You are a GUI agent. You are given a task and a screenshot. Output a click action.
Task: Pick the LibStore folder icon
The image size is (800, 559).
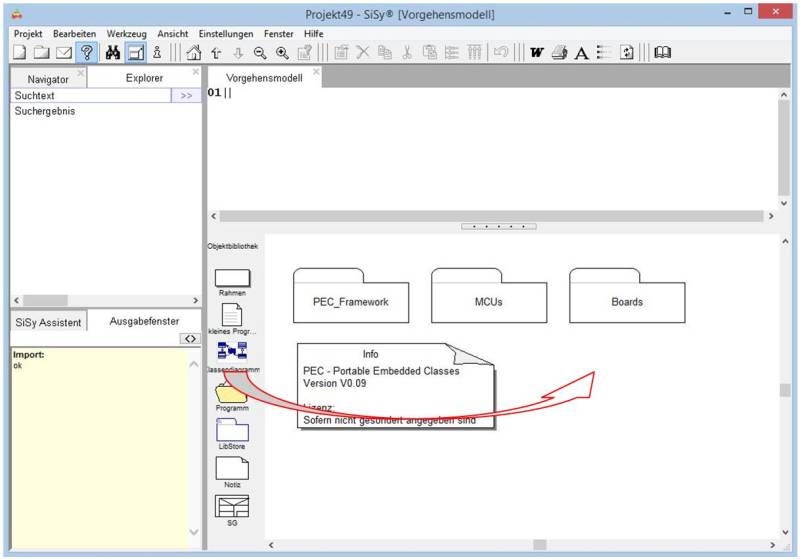click(232, 431)
